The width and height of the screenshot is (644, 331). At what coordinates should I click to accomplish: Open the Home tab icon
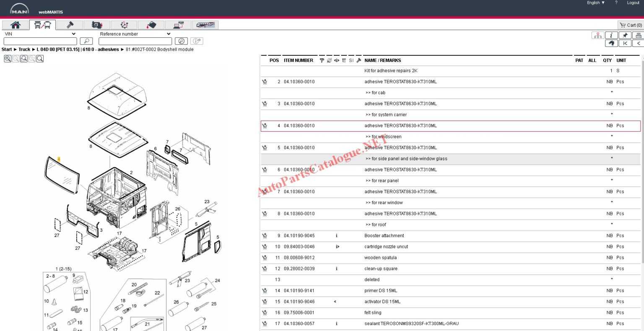point(16,25)
